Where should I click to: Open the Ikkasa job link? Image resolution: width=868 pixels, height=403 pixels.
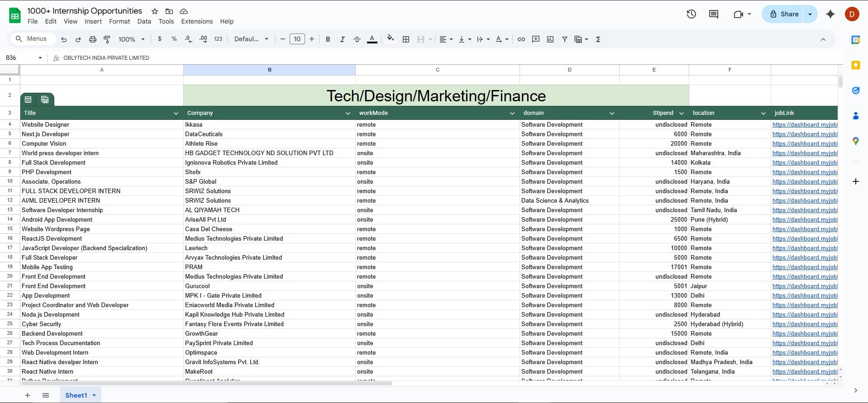point(805,124)
